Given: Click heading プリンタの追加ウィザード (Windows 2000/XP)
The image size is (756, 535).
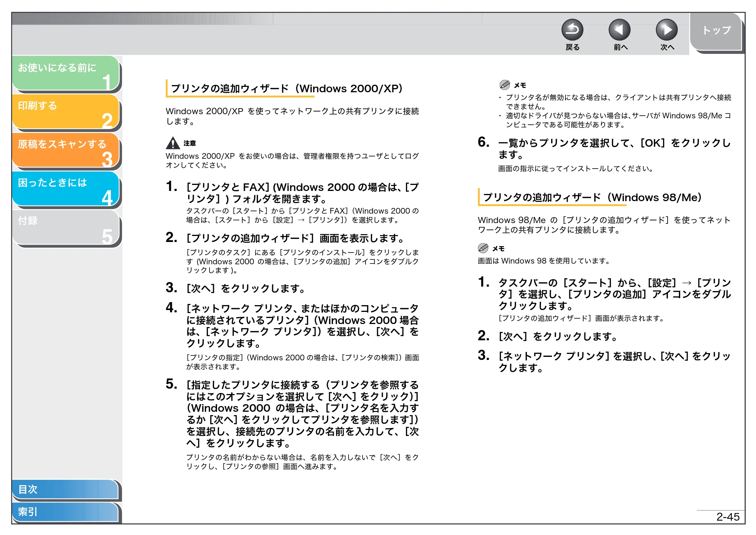Looking at the screenshot, I should tap(287, 88).
